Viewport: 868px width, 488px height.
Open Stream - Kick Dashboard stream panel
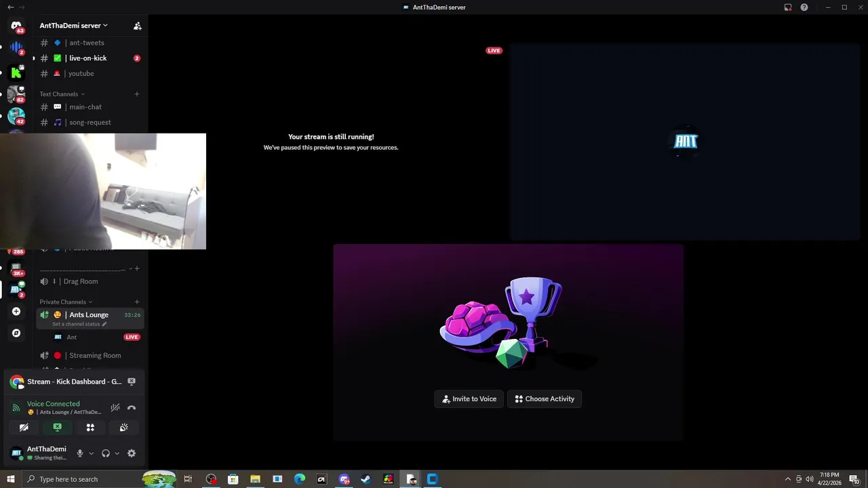[x=73, y=382]
